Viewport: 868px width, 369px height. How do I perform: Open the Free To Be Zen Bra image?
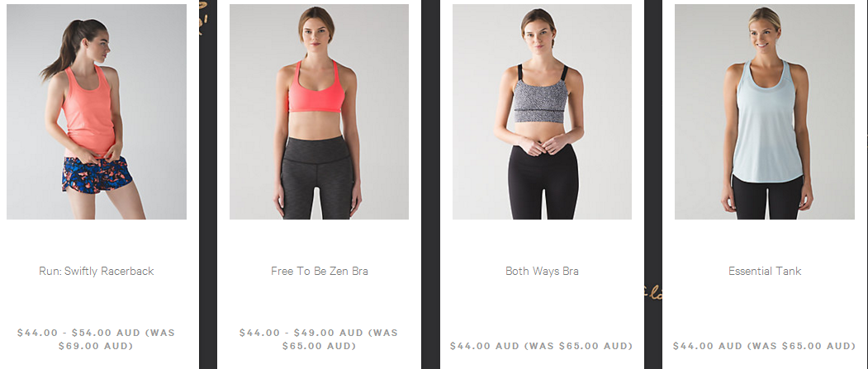[x=319, y=111]
